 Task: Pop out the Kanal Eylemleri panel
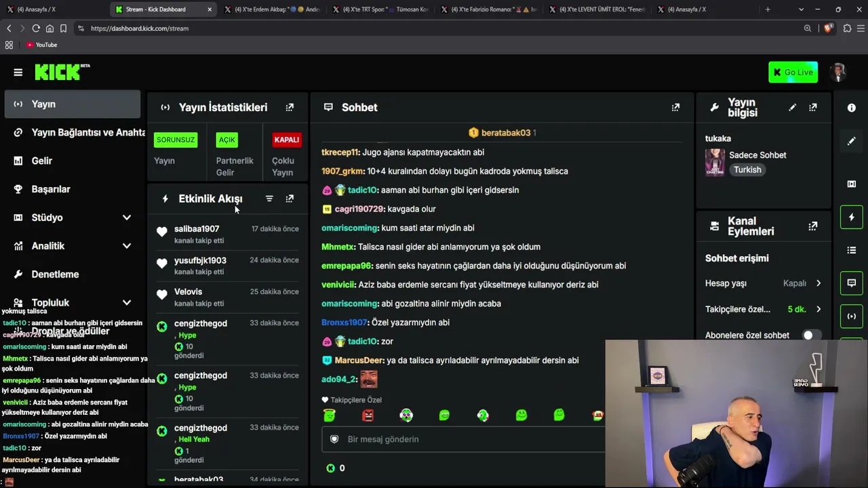pos(812,226)
